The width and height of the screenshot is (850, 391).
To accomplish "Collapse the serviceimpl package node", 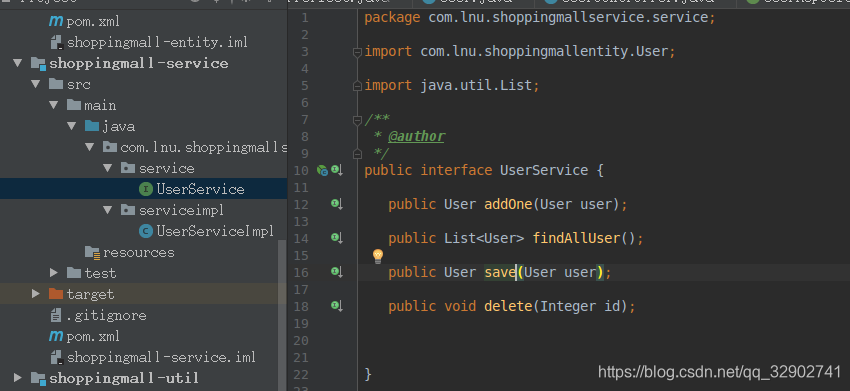I will 107,210.
